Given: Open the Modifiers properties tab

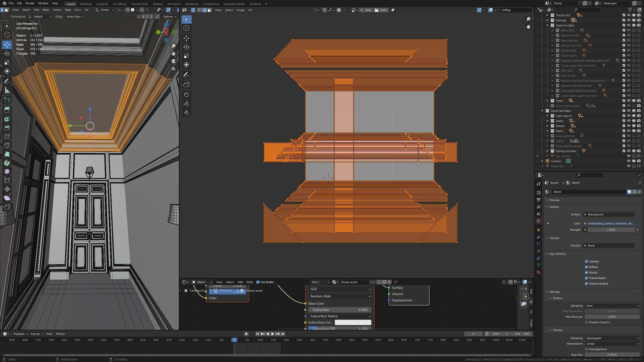Looking at the screenshot, I should (x=539, y=237).
